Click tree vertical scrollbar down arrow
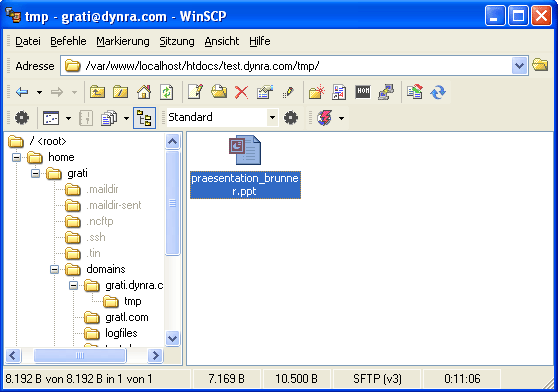Viewport: 560px width, 392px height. click(172, 338)
